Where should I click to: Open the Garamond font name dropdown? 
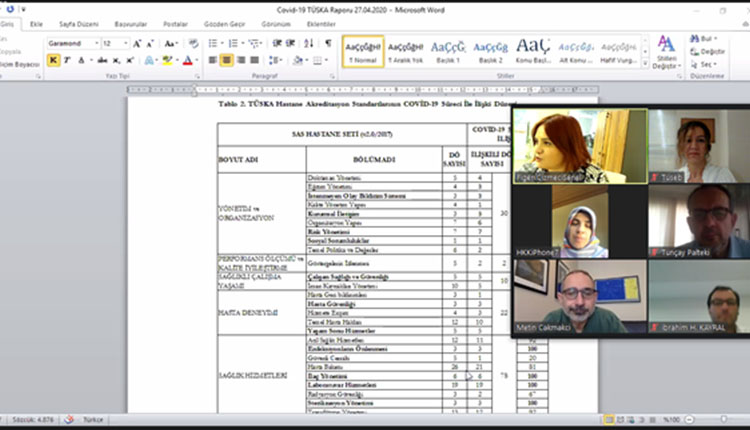[x=96, y=44]
